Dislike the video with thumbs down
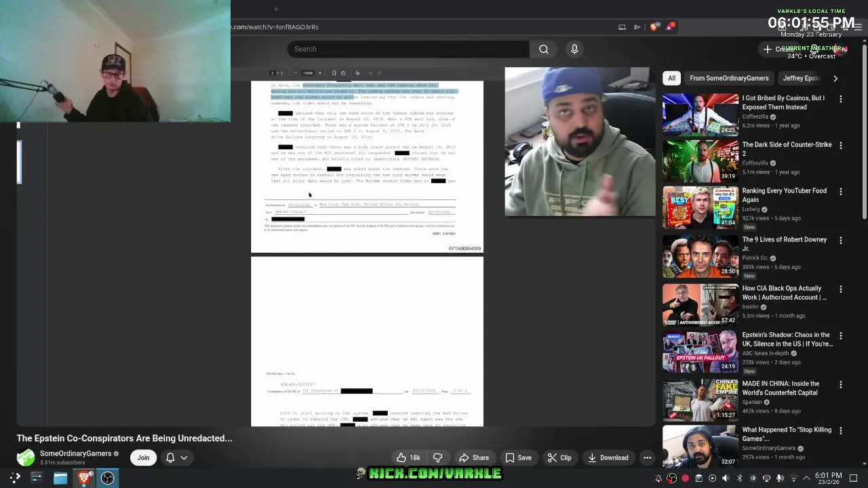 click(437, 457)
